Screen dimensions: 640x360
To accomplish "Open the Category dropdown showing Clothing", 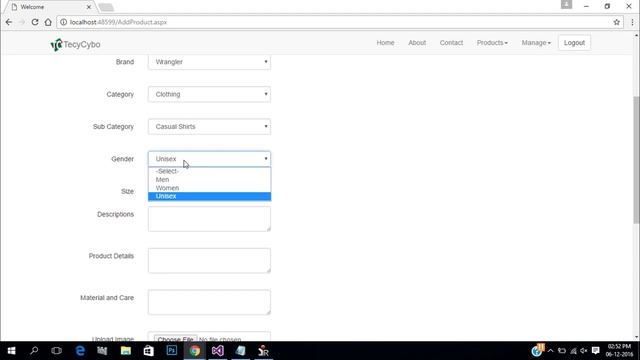I will (209, 94).
